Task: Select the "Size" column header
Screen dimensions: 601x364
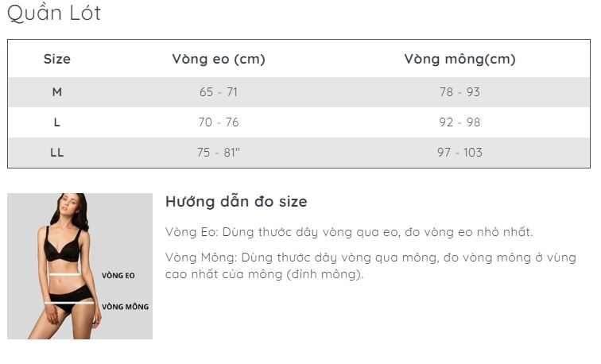Action: pyautogui.click(x=57, y=59)
